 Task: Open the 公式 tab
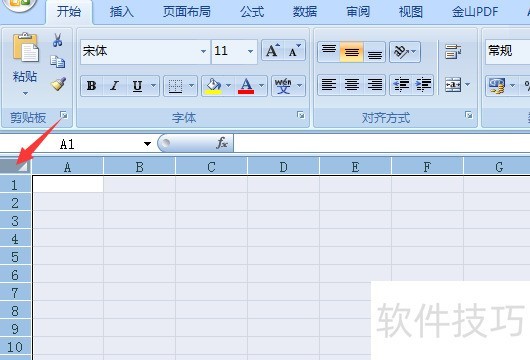(252, 12)
